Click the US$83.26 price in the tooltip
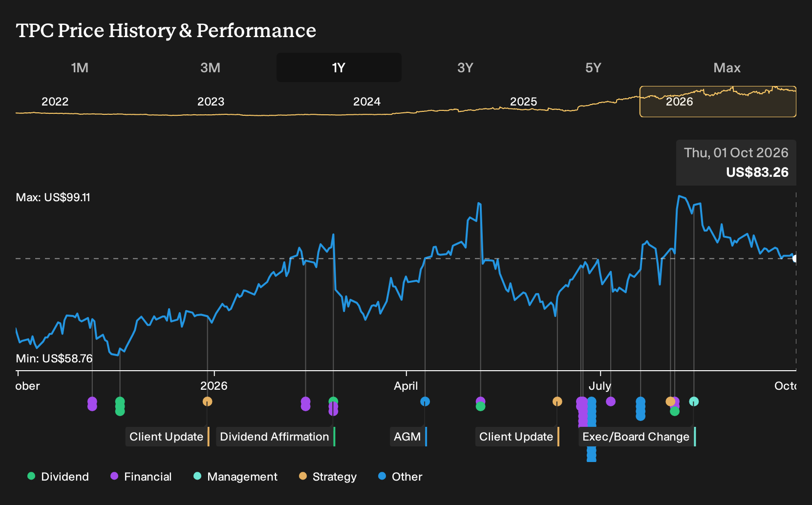Viewport: 812px width, 505px height. point(757,172)
